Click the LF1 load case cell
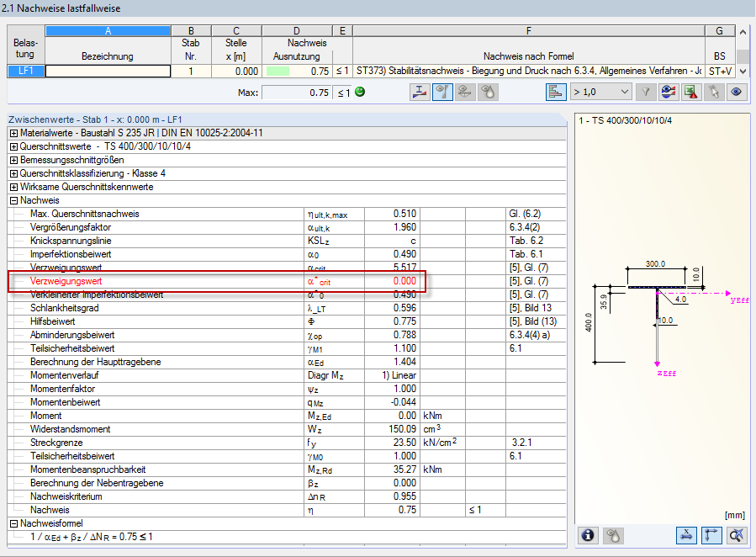 click(x=26, y=71)
